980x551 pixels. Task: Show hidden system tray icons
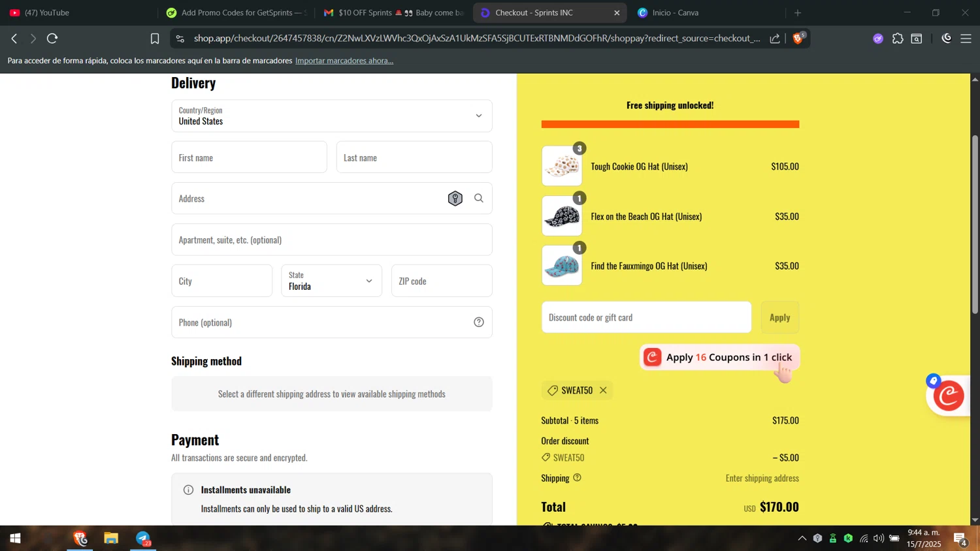[x=802, y=539]
